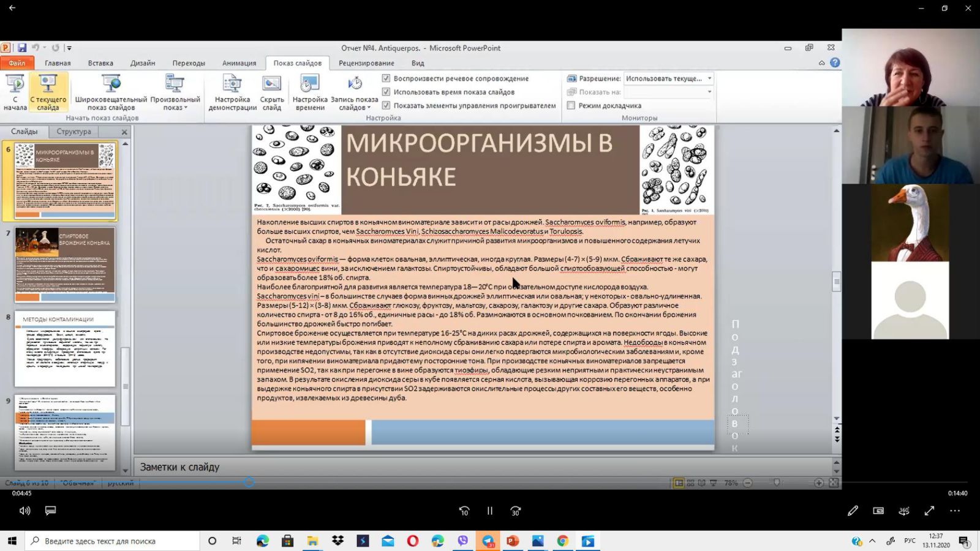This screenshot has width=980, height=551.
Task: Uncheck Использовать время показа слайдов
Action: click(x=386, y=92)
